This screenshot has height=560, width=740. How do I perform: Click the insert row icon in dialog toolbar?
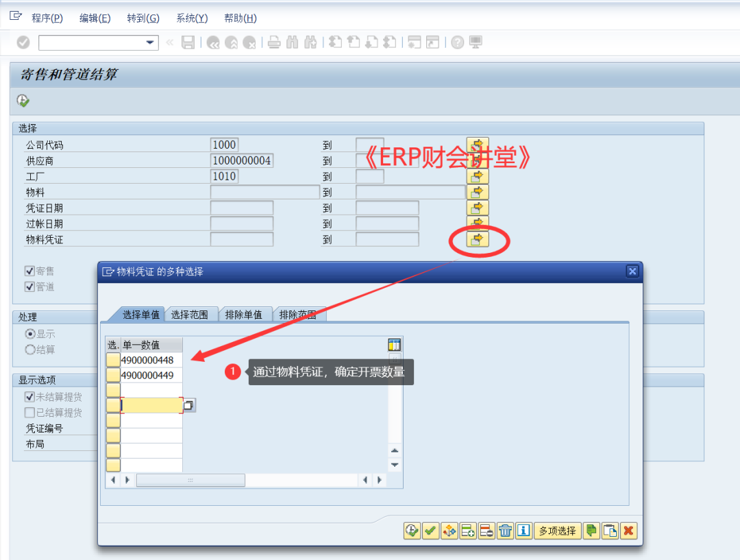(x=468, y=531)
